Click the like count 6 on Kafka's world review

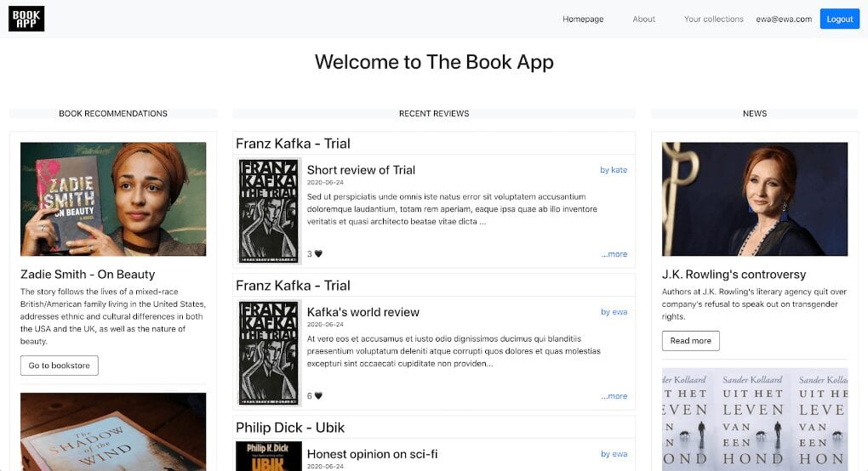click(310, 396)
